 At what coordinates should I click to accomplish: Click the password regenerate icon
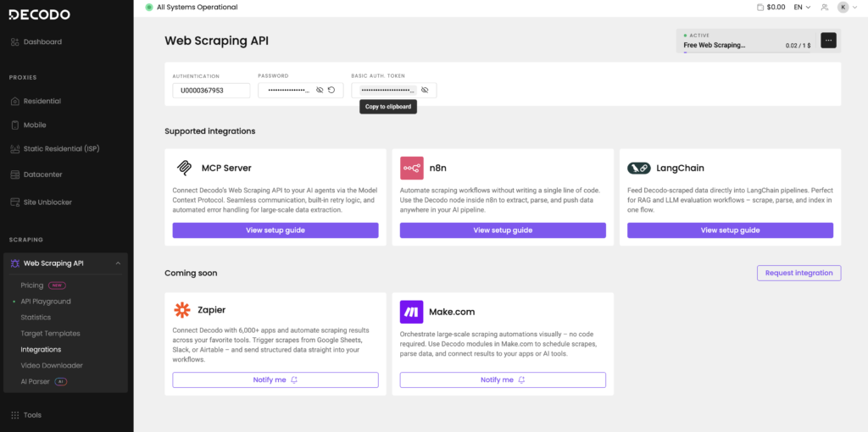point(331,90)
